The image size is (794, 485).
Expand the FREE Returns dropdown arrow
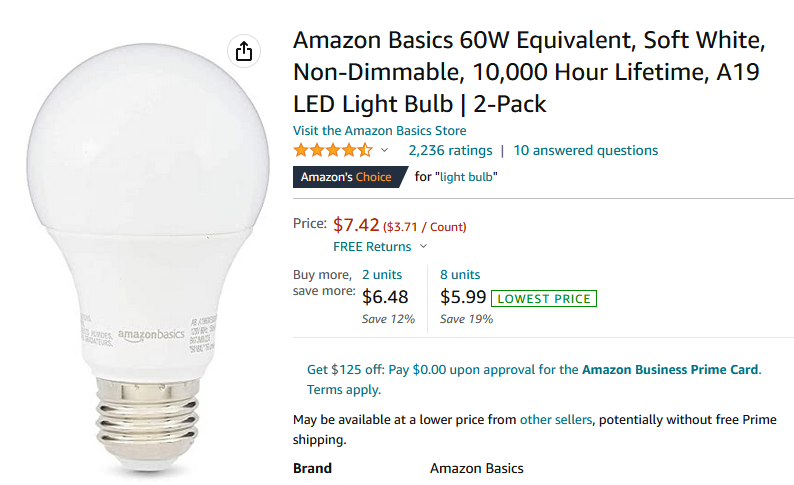click(423, 247)
